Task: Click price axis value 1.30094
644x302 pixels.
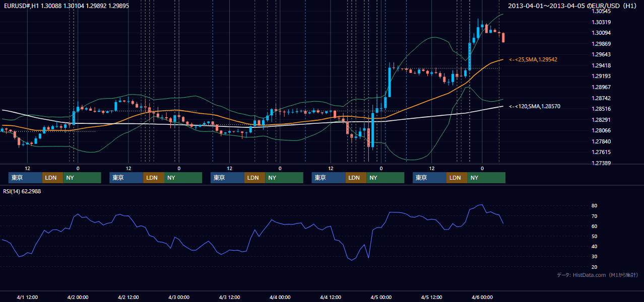Action: pyautogui.click(x=601, y=33)
